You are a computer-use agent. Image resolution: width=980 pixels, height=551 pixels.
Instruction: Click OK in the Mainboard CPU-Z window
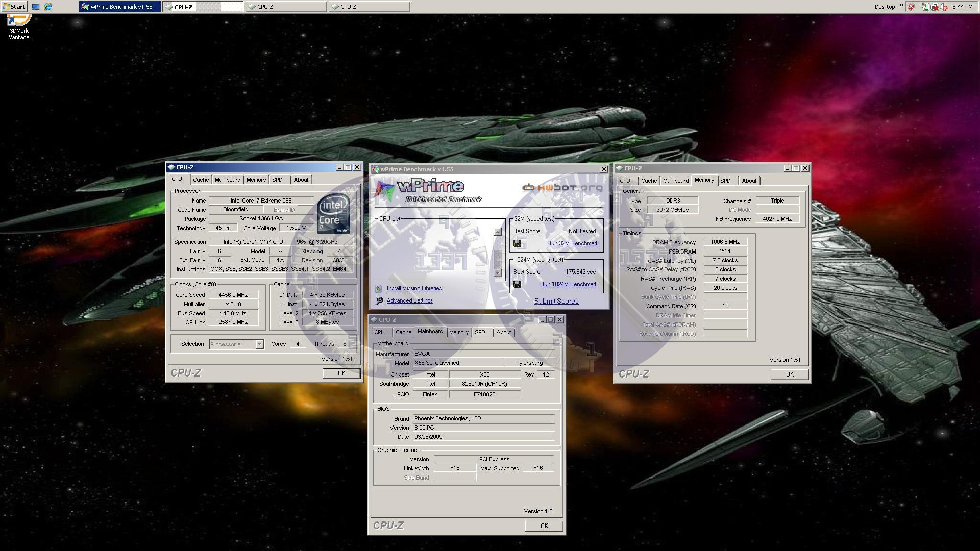(544, 526)
